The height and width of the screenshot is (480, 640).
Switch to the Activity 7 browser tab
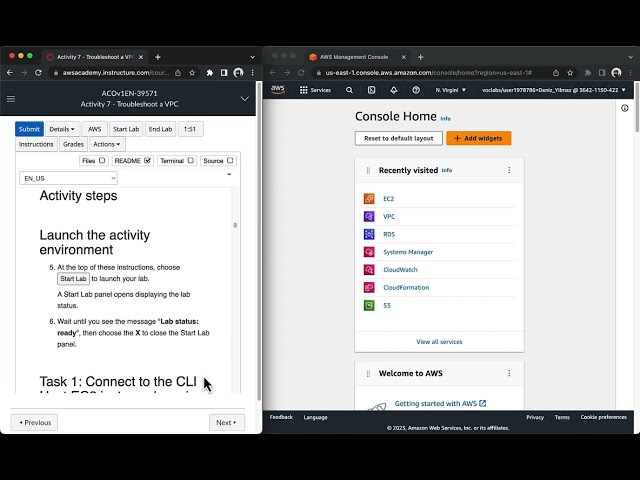pyautogui.click(x=95, y=57)
